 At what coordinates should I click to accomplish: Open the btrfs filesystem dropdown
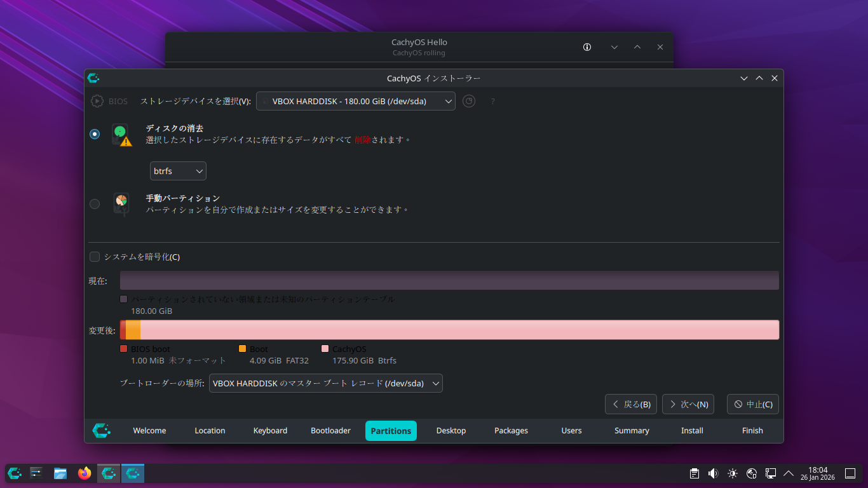click(178, 171)
